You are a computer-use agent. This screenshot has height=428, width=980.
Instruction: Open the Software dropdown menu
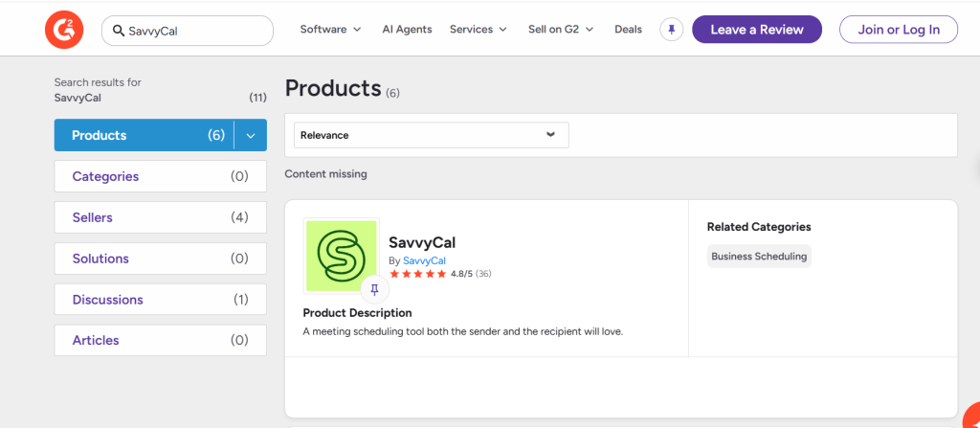pyautogui.click(x=330, y=30)
